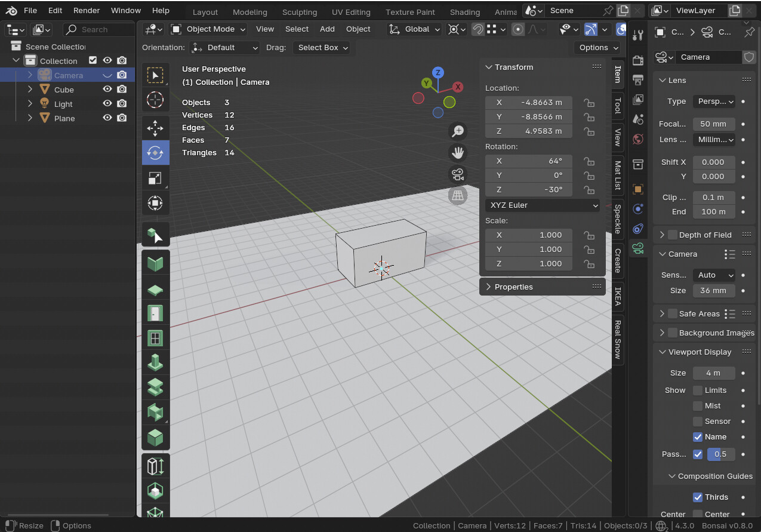Choose the Bonsai window tool icon
This screenshot has height=532, width=761.
(155, 339)
